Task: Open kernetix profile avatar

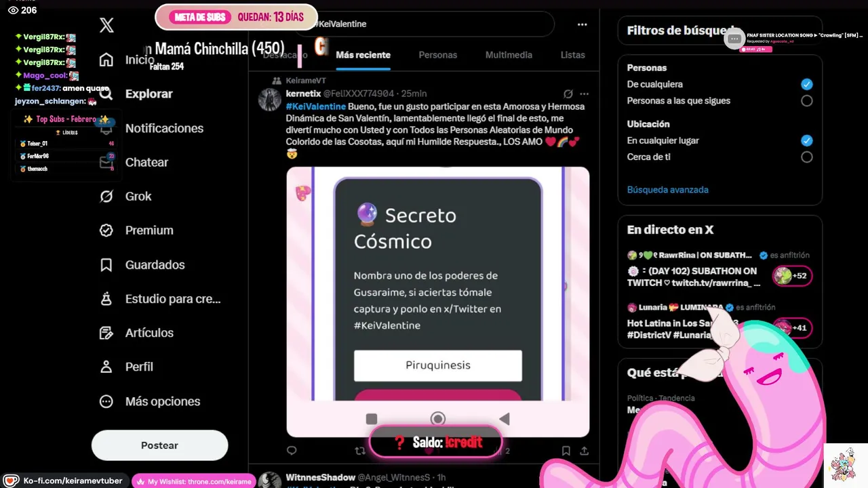Action: coord(270,100)
